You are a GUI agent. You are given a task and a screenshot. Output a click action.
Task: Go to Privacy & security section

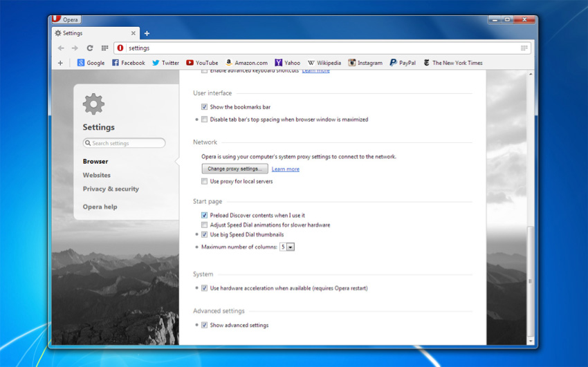coord(111,189)
